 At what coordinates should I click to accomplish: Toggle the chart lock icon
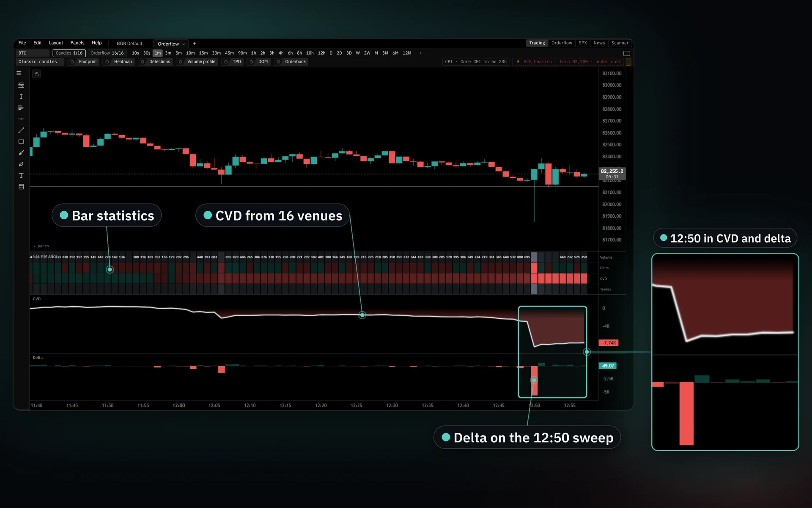coord(37,75)
